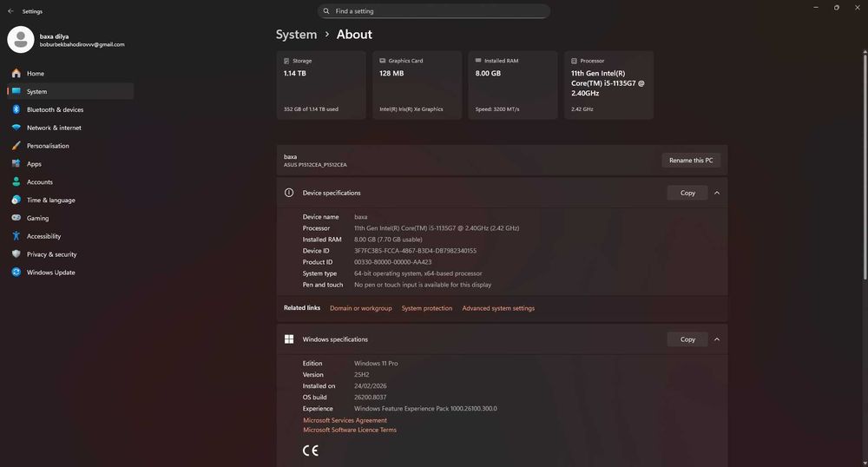Open the user profile avatar
This screenshot has width=868, height=467.
[21, 40]
